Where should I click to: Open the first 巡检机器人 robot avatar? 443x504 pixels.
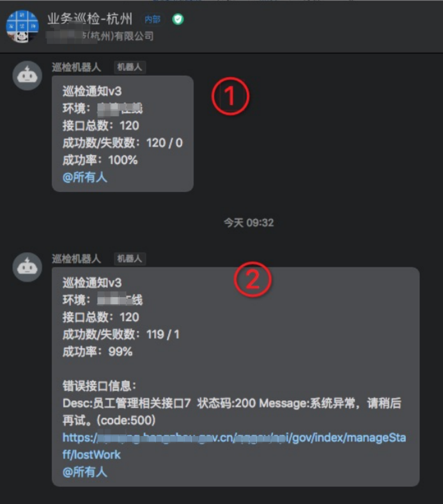27,75
